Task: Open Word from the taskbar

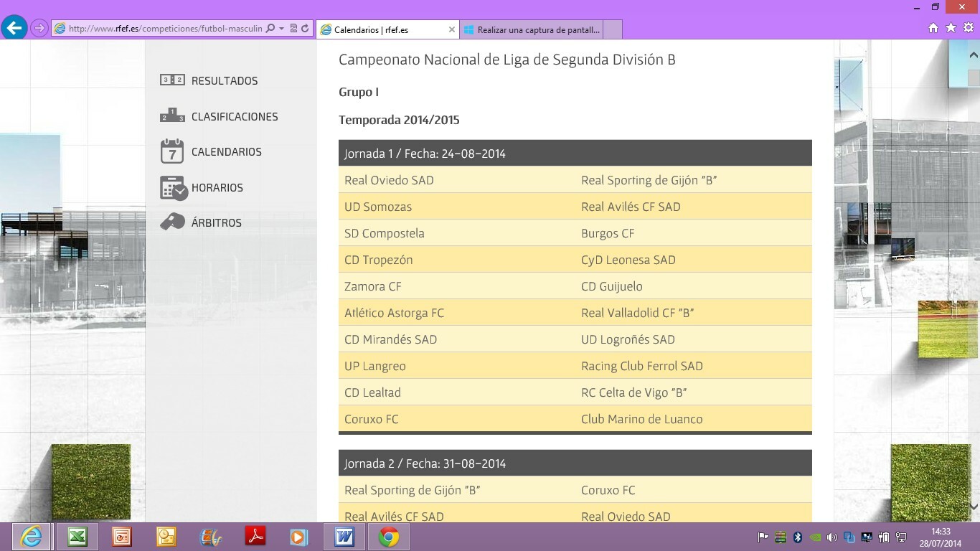Action: tap(344, 537)
